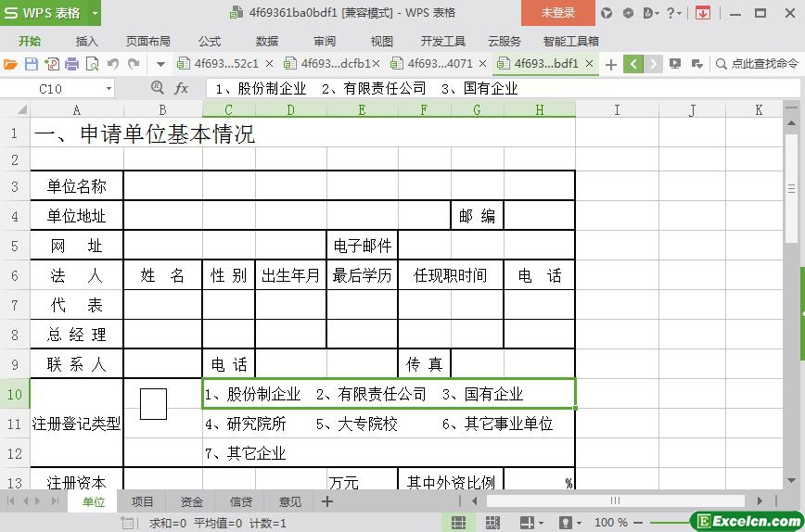805x532 pixels.
Task: Go to next document tab arrow
Action: (653, 64)
